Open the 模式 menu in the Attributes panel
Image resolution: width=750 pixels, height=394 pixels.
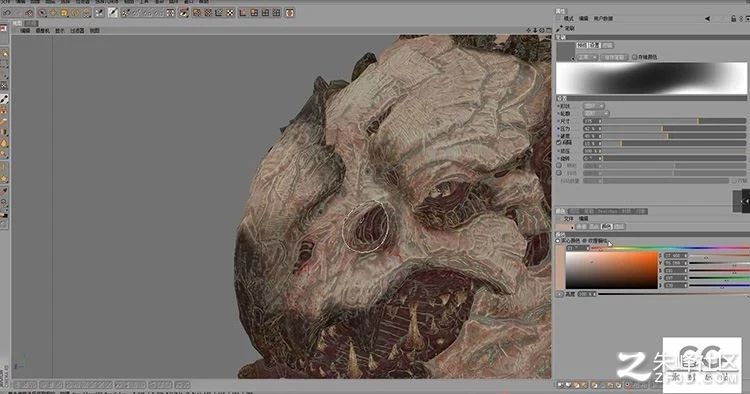coord(569,19)
